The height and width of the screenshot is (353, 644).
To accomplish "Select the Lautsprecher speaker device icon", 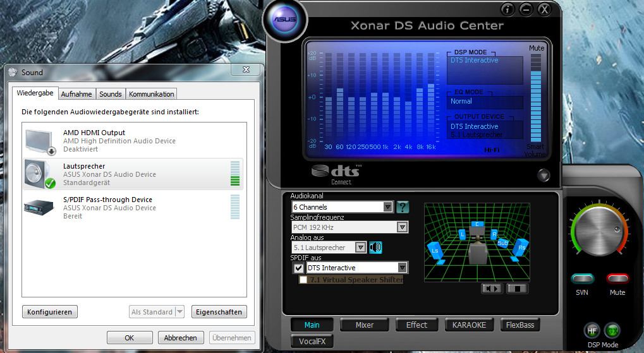I will click(40, 174).
